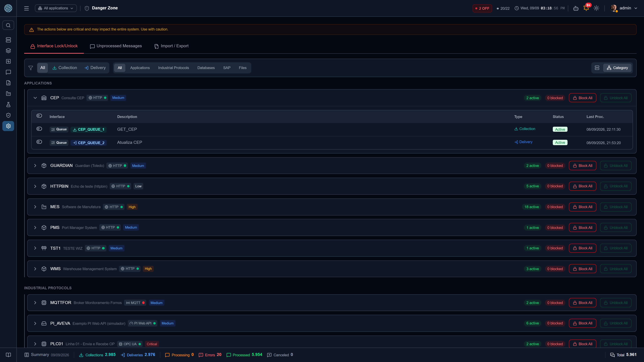
Task: Click Block All for PI_AVEVA
Action: [582, 323]
